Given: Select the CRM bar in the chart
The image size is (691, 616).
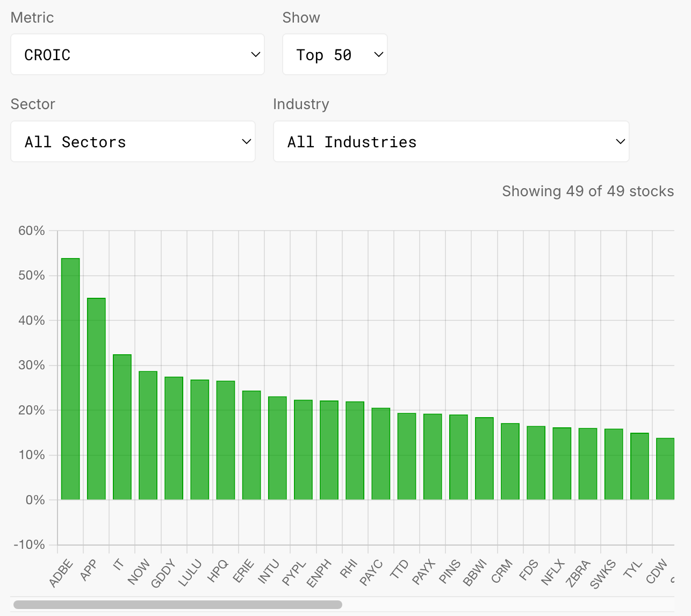Looking at the screenshot, I should coord(510,462).
